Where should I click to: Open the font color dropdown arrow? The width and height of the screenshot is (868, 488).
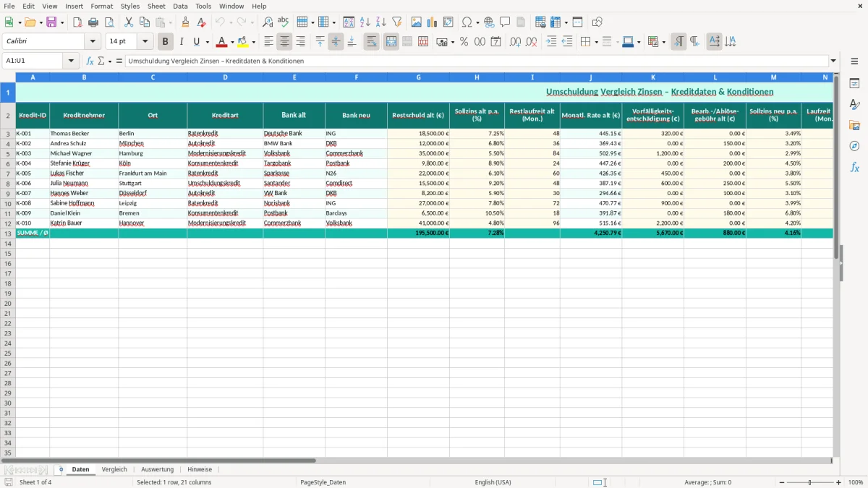tap(232, 42)
